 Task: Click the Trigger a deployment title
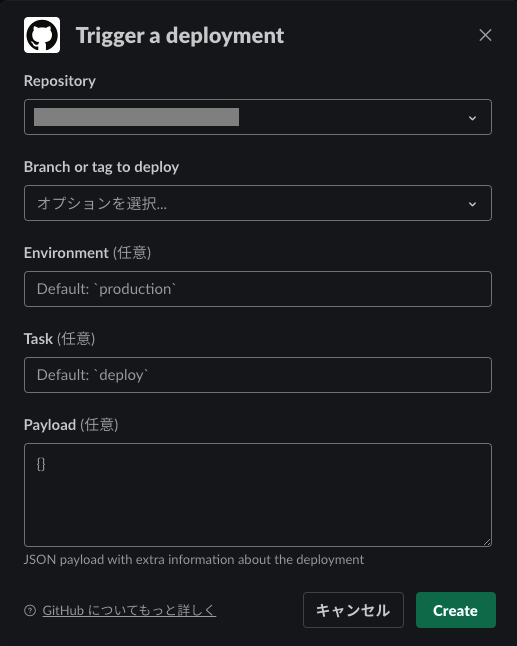point(180,35)
